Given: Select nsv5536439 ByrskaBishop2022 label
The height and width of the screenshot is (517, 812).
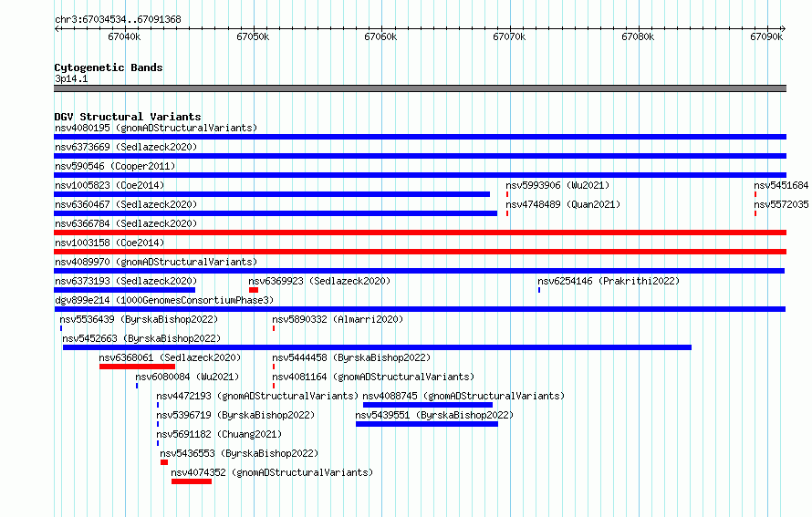Looking at the screenshot, I should point(139,319).
